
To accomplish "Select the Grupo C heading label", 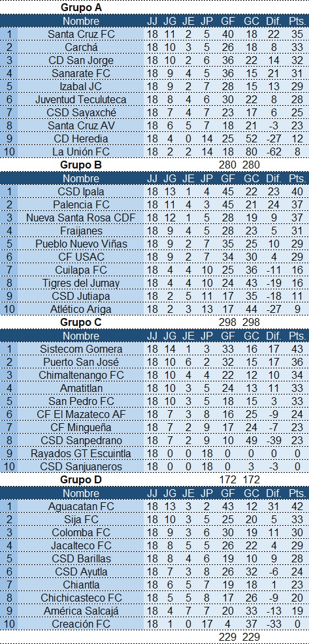I will point(81,323).
